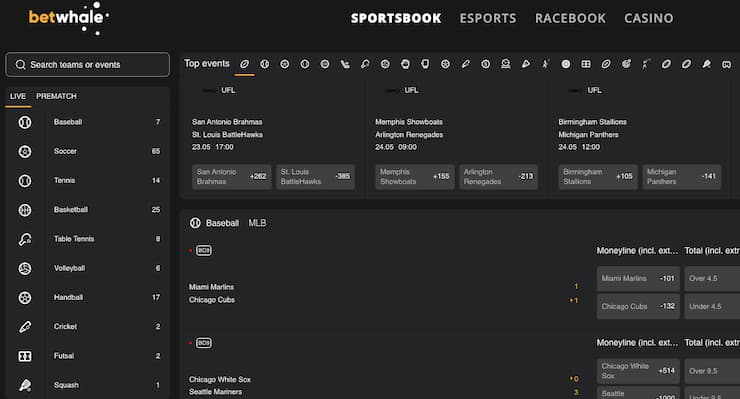Open Handball from the sidebar icon
The image size is (740, 399).
point(25,297)
